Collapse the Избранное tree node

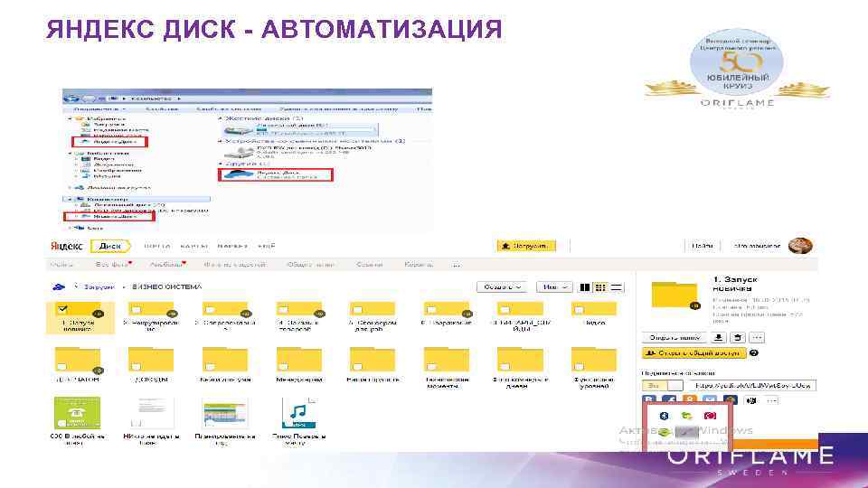71,118
